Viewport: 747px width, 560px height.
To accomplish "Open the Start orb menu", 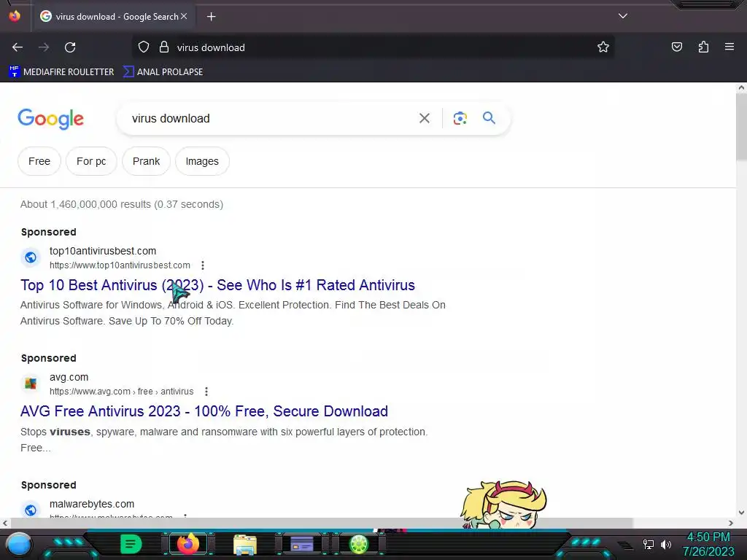I will [19, 544].
